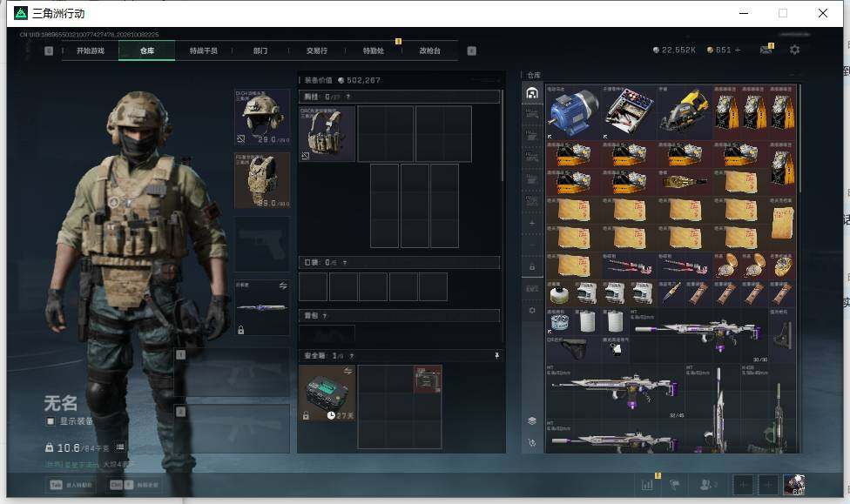Swap the safe box using the arrows icon
This screenshot has width=850, height=504.
pos(348,371)
